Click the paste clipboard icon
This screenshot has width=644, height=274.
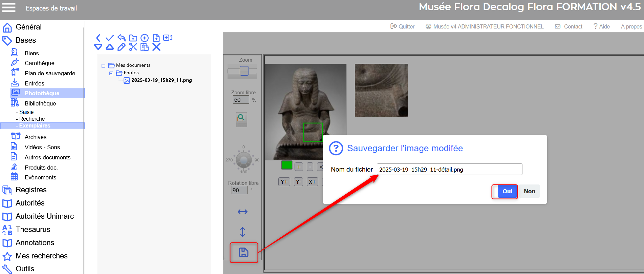click(x=145, y=47)
